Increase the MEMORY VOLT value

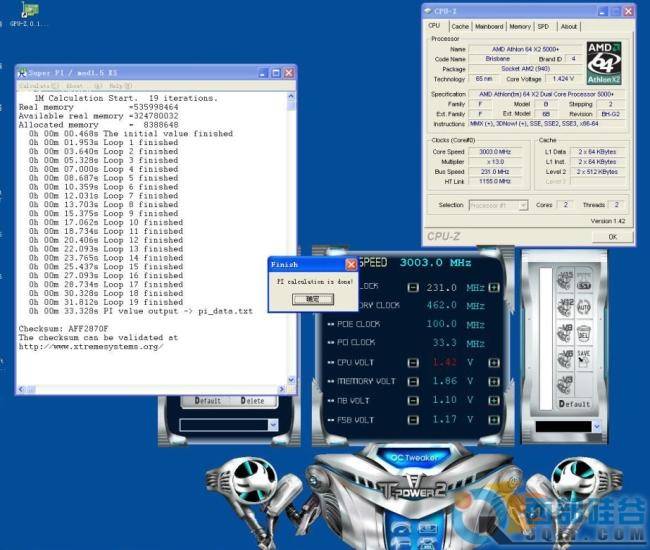click(494, 381)
